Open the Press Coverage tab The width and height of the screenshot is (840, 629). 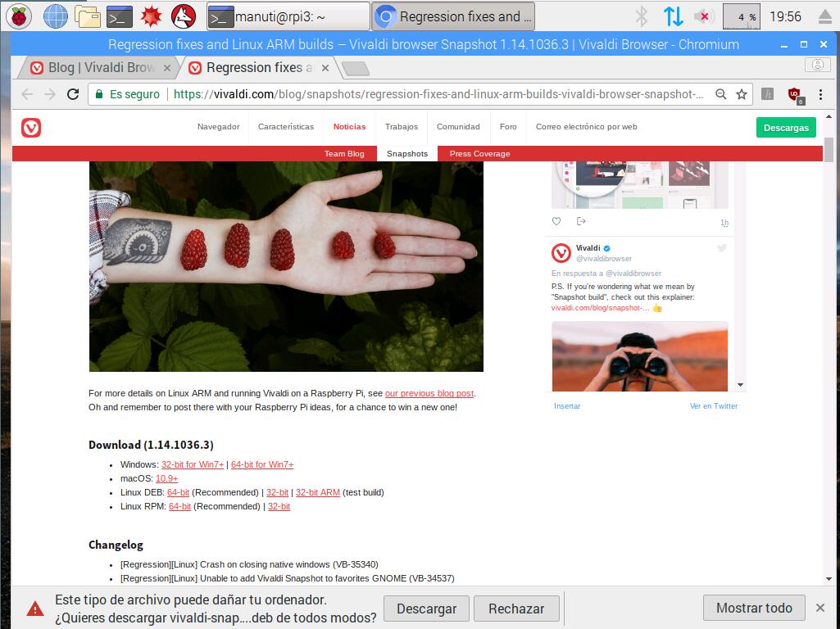[x=479, y=154]
